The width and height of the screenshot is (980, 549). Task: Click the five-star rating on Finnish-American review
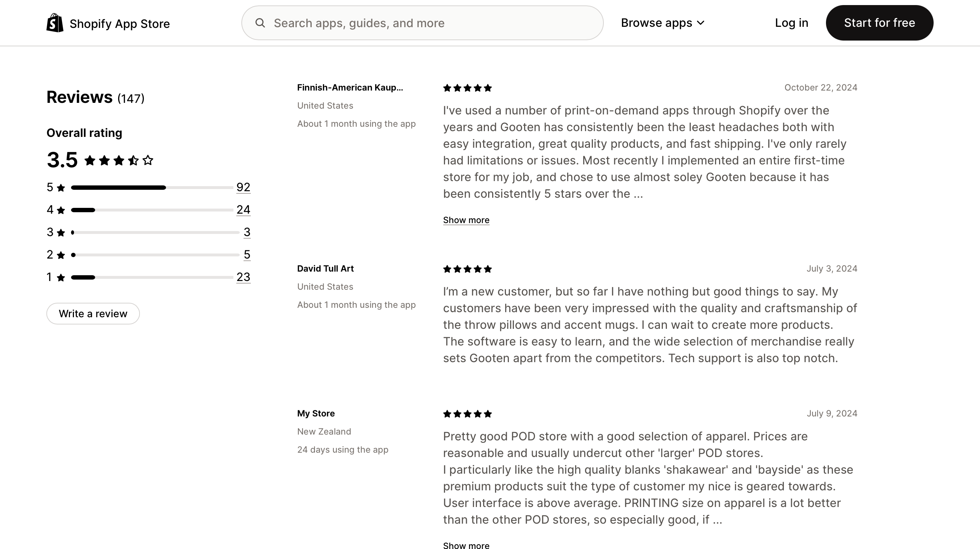(x=467, y=88)
